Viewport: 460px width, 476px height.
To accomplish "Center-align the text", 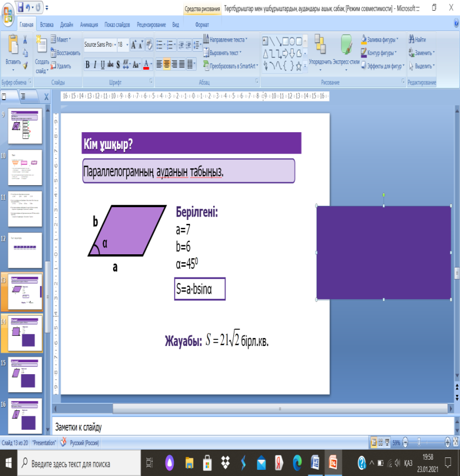I will [x=166, y=64].
